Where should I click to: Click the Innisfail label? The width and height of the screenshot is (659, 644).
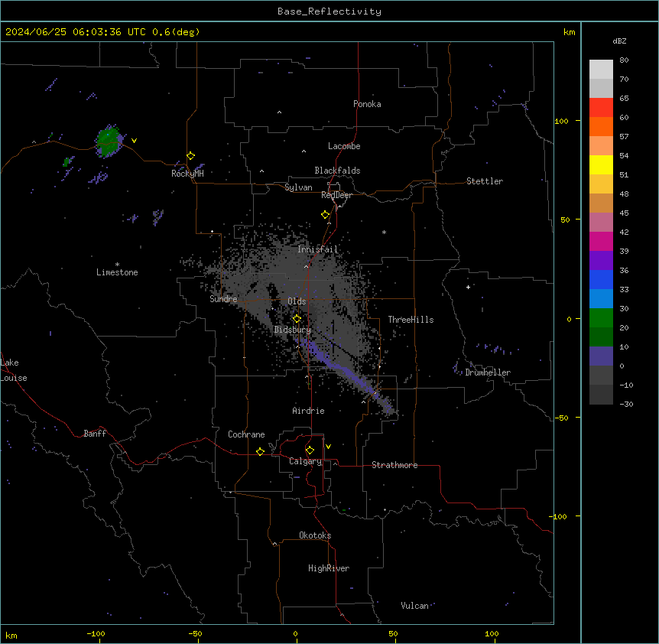[x=318, y=249]
